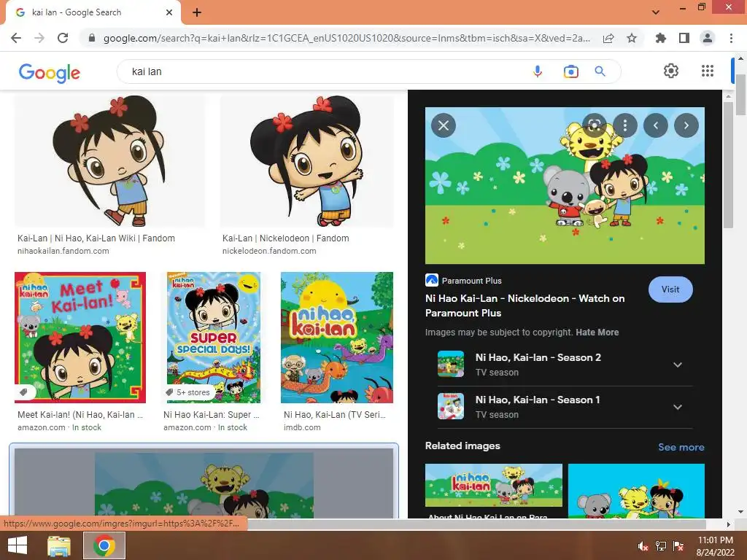747x560 pixels.
Task: Click the address bar URL
Action: coord(347,38)
